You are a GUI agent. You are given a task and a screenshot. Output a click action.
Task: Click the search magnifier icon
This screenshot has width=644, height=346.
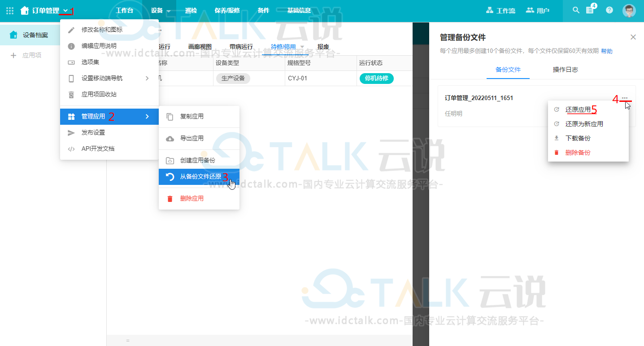(576, 10)
